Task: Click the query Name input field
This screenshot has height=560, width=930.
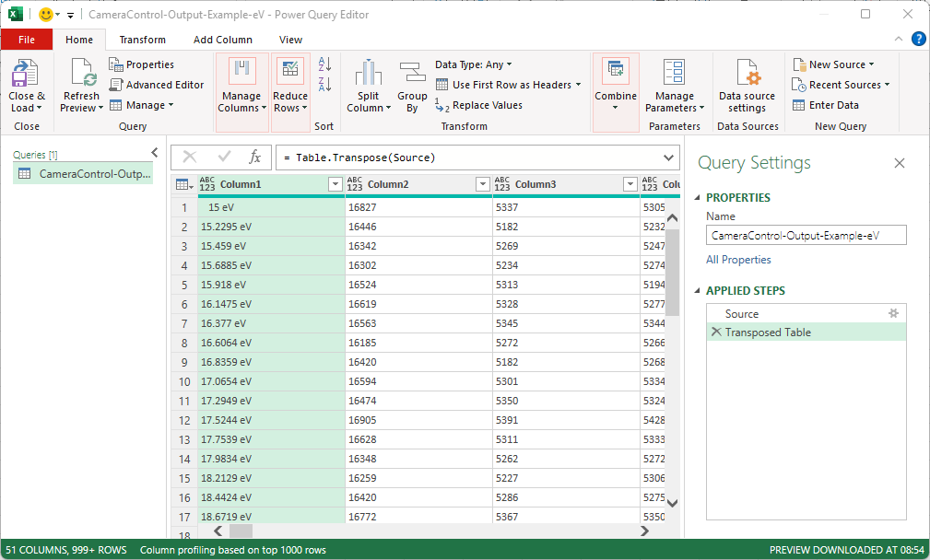Action: (806, 235)
